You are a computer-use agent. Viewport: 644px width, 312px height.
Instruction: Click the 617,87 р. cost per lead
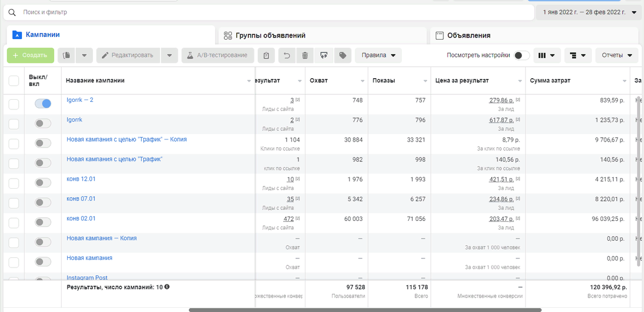pyautogui.click(x=501, y=120)
